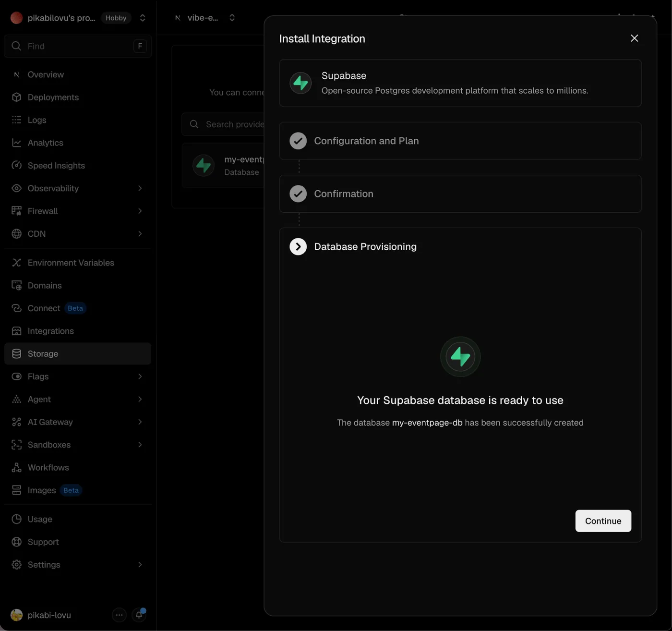
Task: Open Connect Beta in the sidebar
Action: (78, 308)
